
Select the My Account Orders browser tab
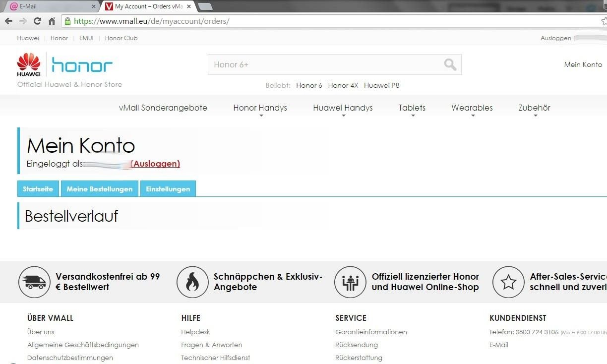[x=148, y=6]
